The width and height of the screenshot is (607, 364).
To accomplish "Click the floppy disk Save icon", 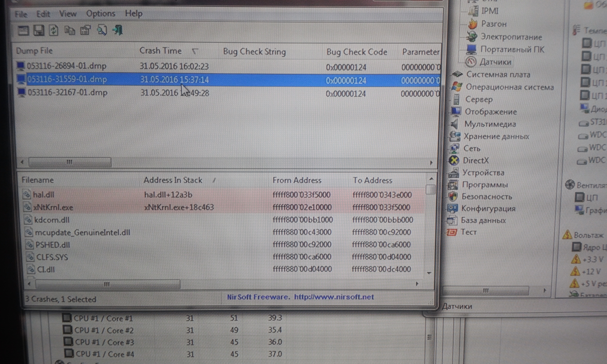I will (39, 31).
